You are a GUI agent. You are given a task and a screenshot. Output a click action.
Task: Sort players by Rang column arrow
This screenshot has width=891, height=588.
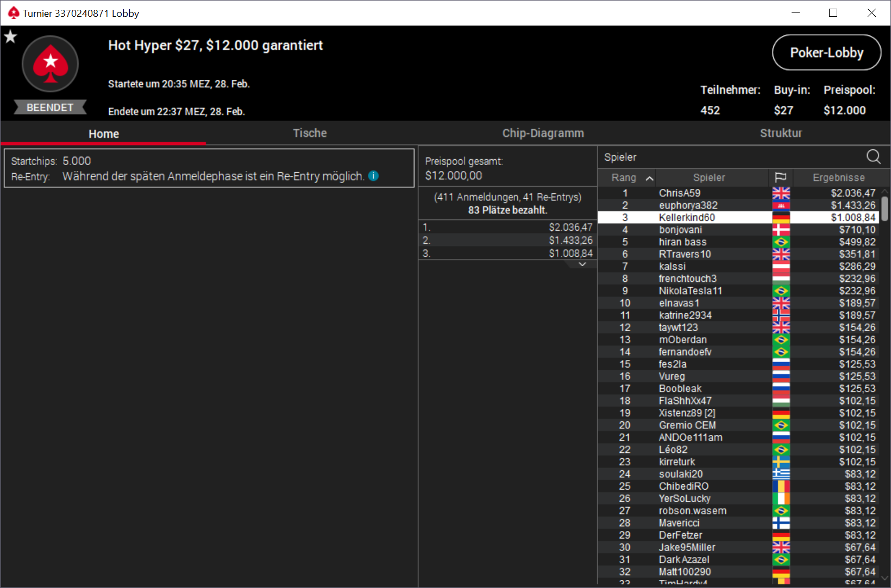[x=649, y=178]
